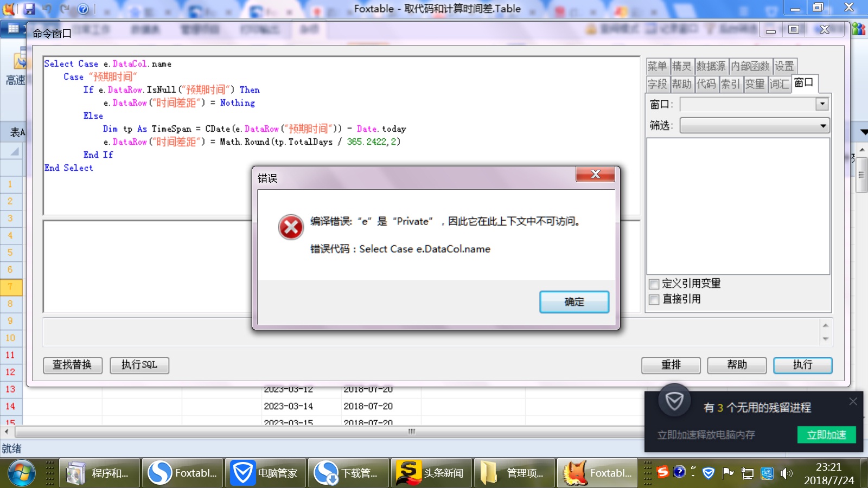Enable the 直接引用 checkbox
This screenshot has height=488, width=868.
(654, 299)
